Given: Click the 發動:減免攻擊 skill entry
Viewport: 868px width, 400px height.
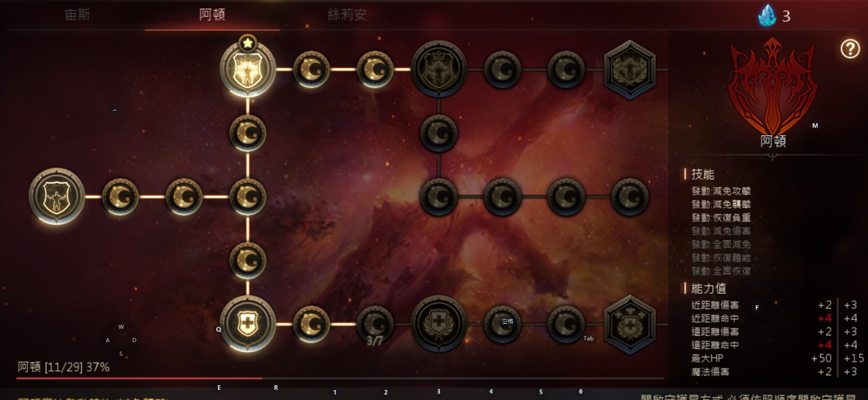Looking at the screenshot, I should [722, 191].
